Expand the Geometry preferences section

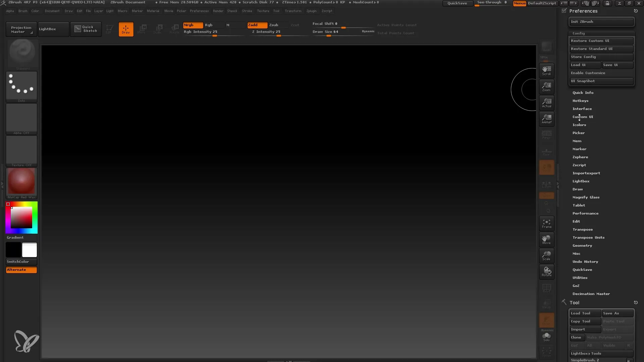coord(582,245)
